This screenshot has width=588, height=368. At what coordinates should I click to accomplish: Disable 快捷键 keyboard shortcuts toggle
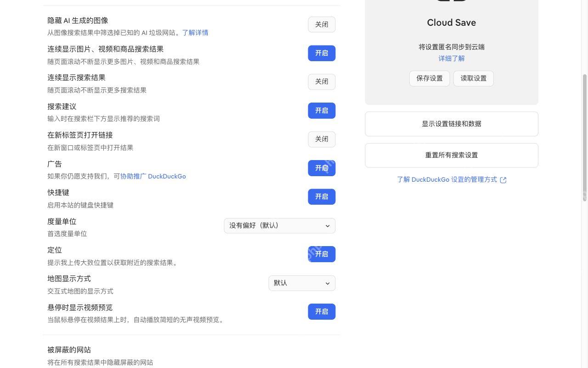click(322, 197)
